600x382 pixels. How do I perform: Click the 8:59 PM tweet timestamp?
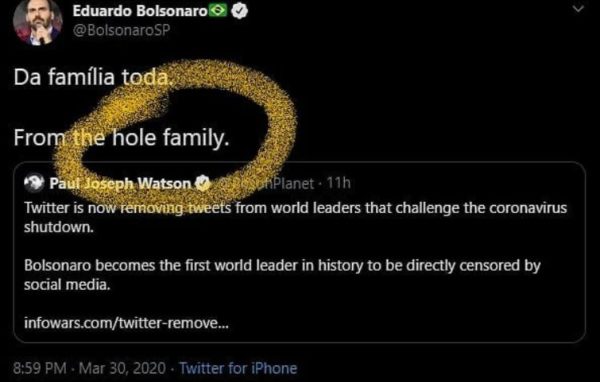click(40, 368)
